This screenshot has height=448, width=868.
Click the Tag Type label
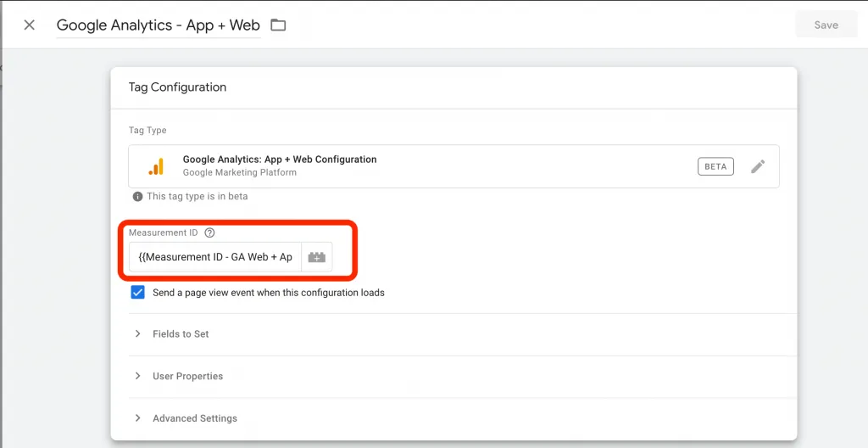point(147,131)
